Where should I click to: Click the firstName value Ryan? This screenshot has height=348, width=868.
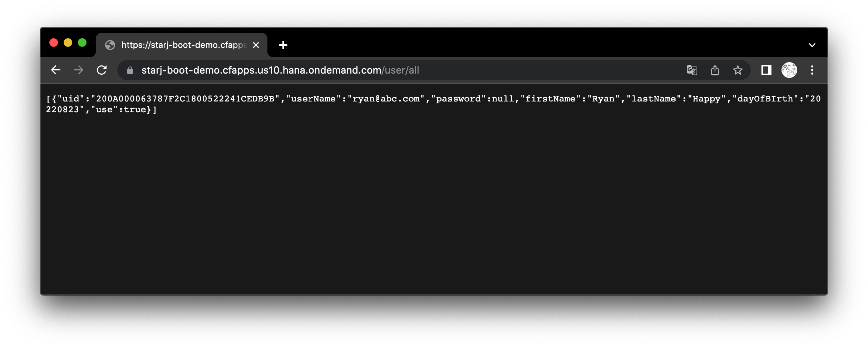603,99
